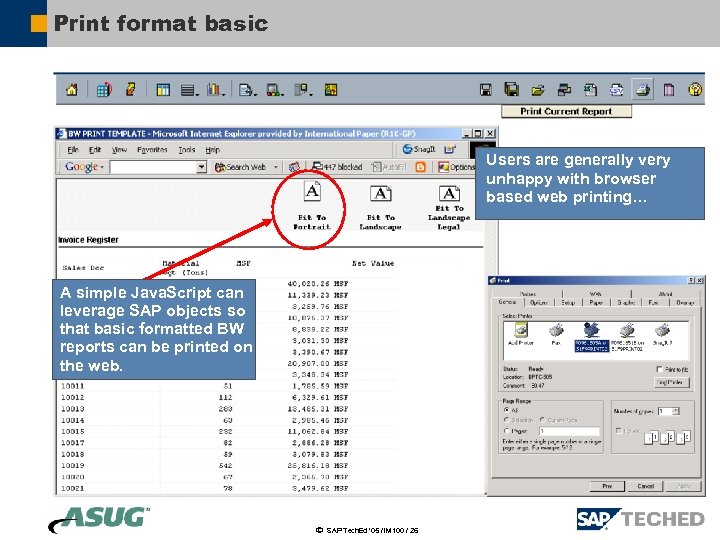
Task: Open Help menu in Internet Explorer
Action: coord(212,150)
